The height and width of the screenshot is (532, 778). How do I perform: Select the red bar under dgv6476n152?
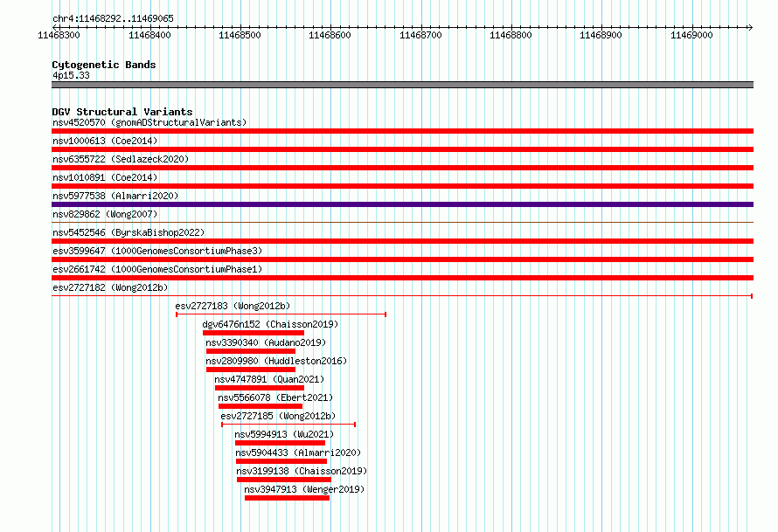pos(253,333)
